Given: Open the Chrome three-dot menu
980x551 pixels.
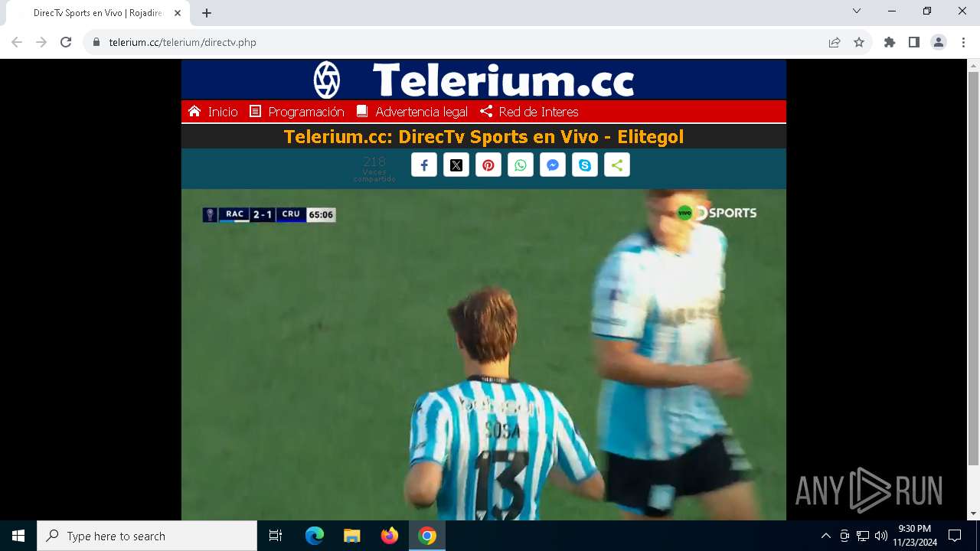Looking at the screenshot, I should click(963, 42).
